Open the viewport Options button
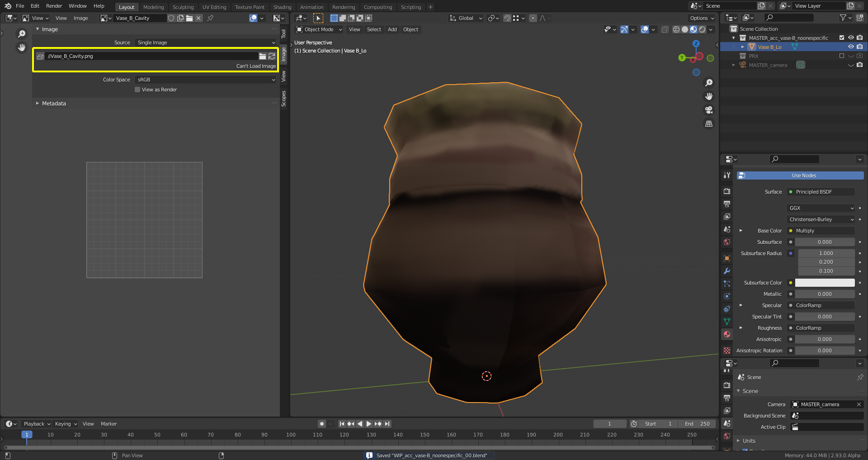The height and width of the screenshot is (460, 868). [x=702, y=18]
